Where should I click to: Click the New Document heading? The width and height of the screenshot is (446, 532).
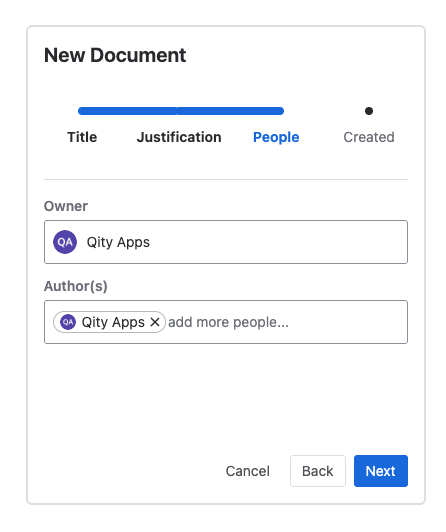coord(115,55)
